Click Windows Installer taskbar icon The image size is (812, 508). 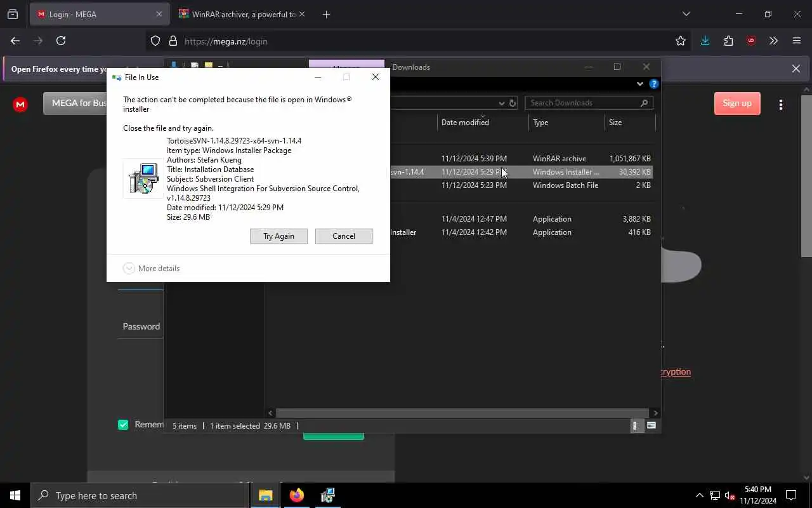(x=327, y=495)
